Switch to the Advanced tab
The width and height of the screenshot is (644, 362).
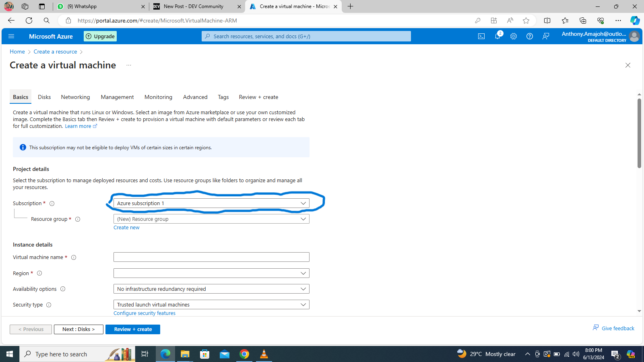(195, 97)
